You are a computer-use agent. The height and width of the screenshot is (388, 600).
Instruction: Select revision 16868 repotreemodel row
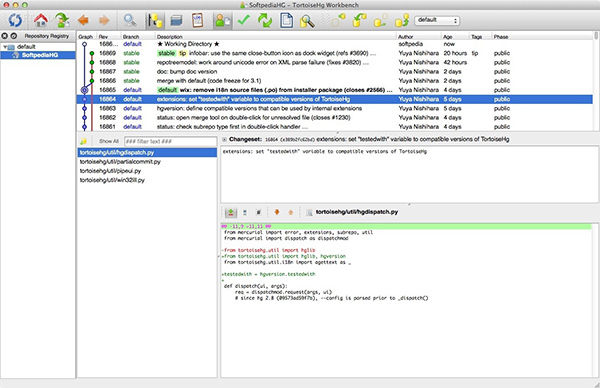(x=335, y=62)
